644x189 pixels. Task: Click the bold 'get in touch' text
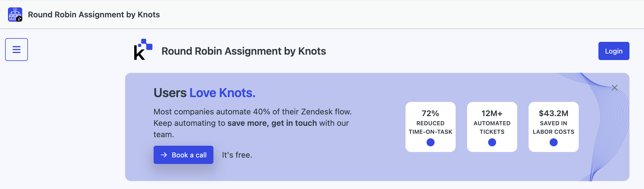click(294, 123)
